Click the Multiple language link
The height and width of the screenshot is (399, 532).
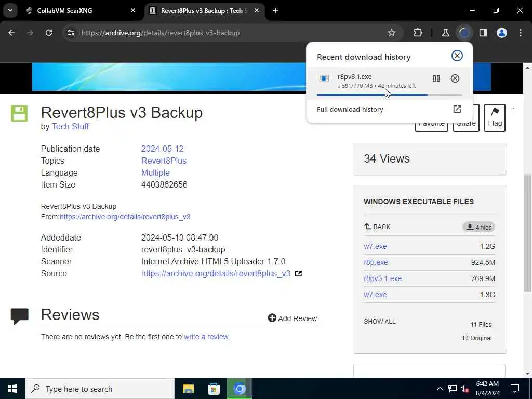pyautogui.click(x=155, y=172)
